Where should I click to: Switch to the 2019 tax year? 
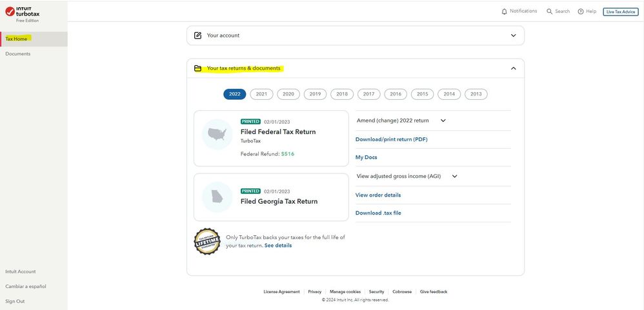(x=315, y=94)
